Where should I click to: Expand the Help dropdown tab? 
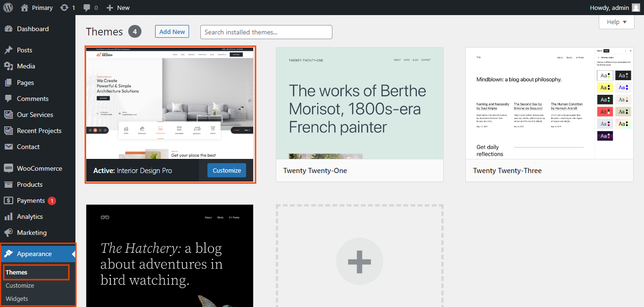(x=616, y=22)
